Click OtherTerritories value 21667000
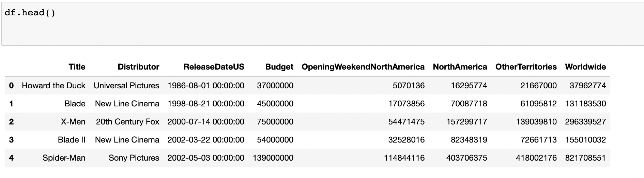644x178 pixels. pyautogui.click(x=539, y=86)
